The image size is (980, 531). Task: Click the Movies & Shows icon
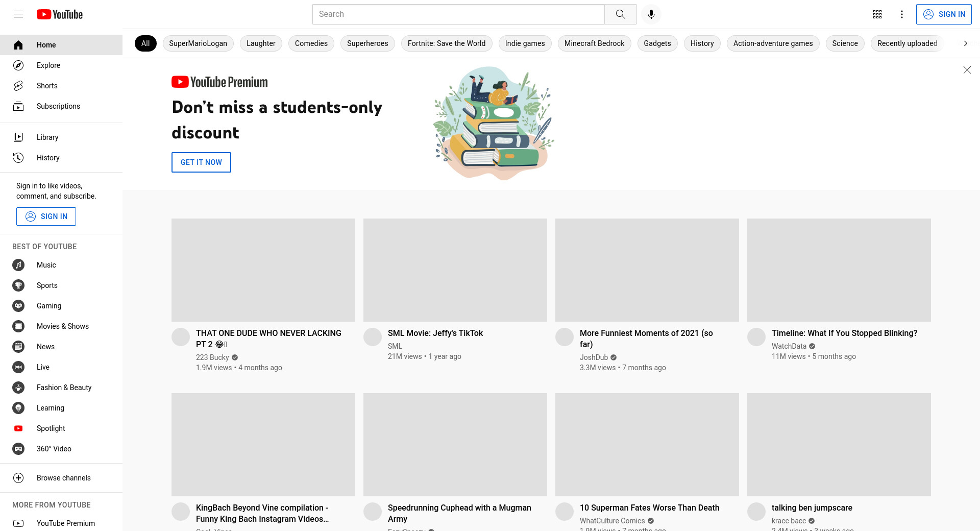click(x=18, y=326)
